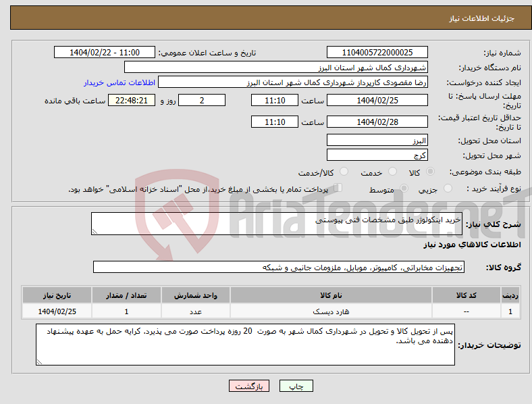This screenshot has height=404, width=532.
Task: Click the کد کالا column header
Action: [467, 295]
